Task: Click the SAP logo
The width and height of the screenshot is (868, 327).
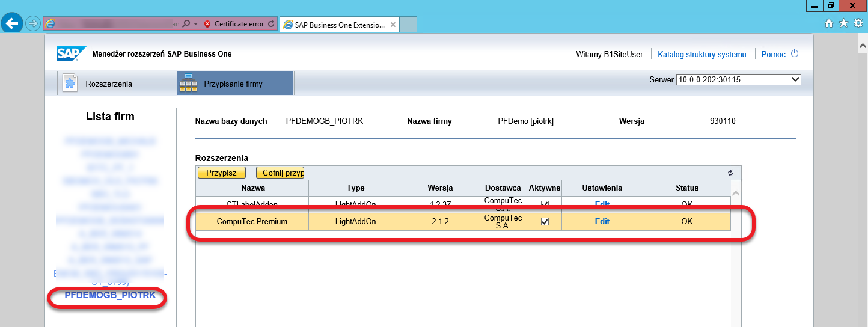Action: pos(72,53)
